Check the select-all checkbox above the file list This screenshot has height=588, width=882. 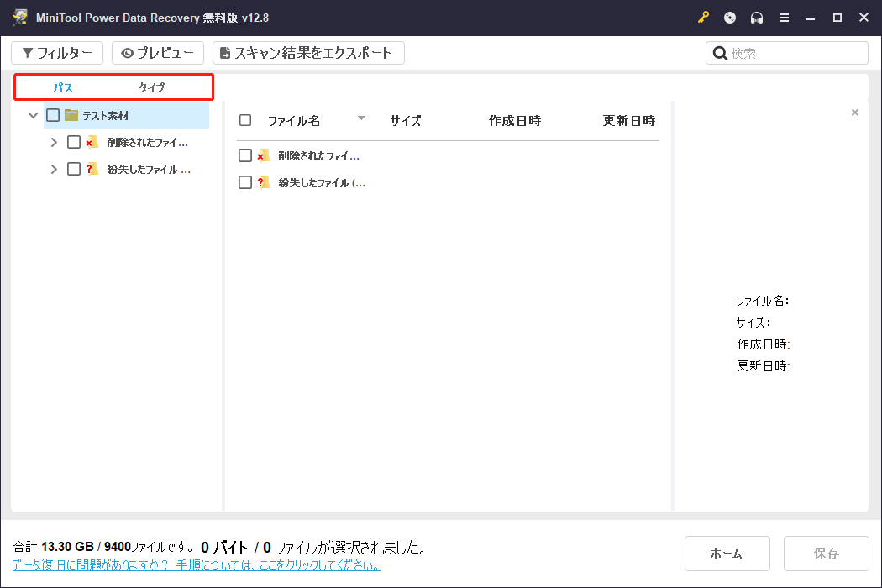tap(245, 119)
